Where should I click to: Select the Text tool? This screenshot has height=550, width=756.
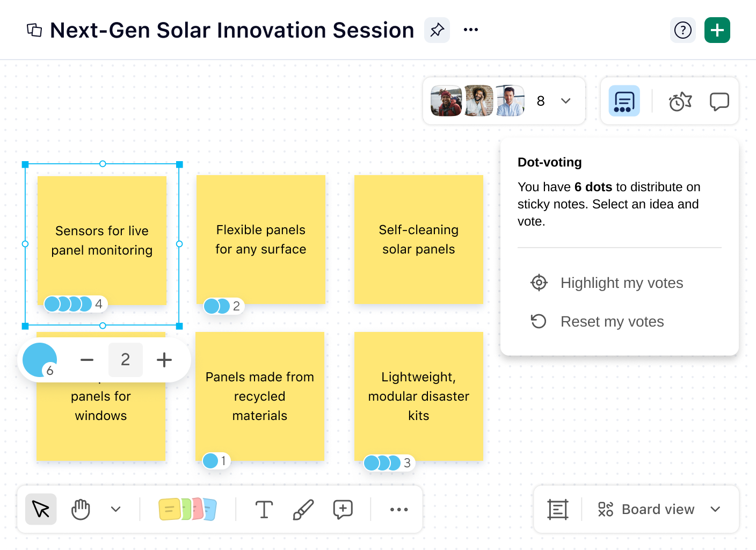(264, 509)
